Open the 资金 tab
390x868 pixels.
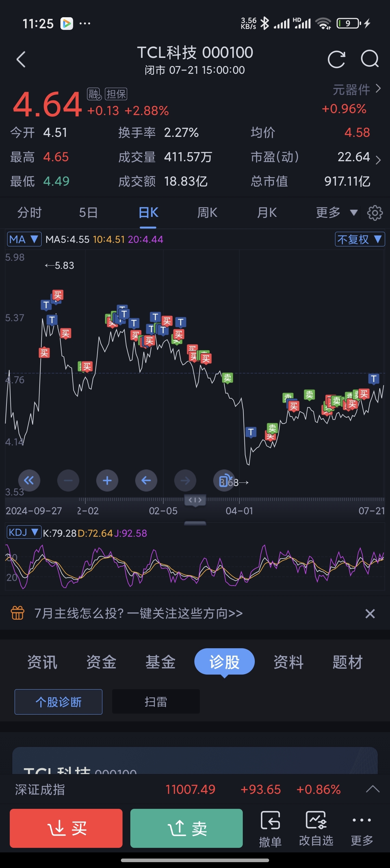[101, 662]
